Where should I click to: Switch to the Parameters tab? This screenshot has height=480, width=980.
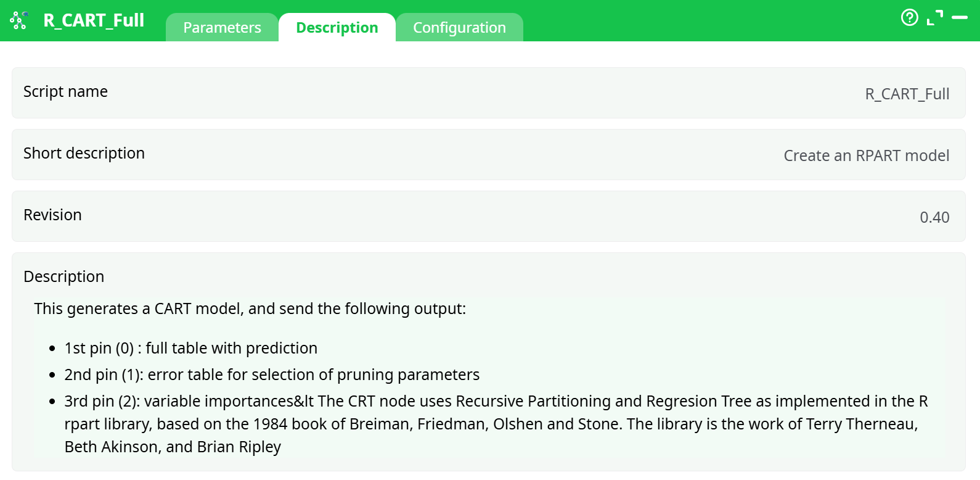click(222, 28)
